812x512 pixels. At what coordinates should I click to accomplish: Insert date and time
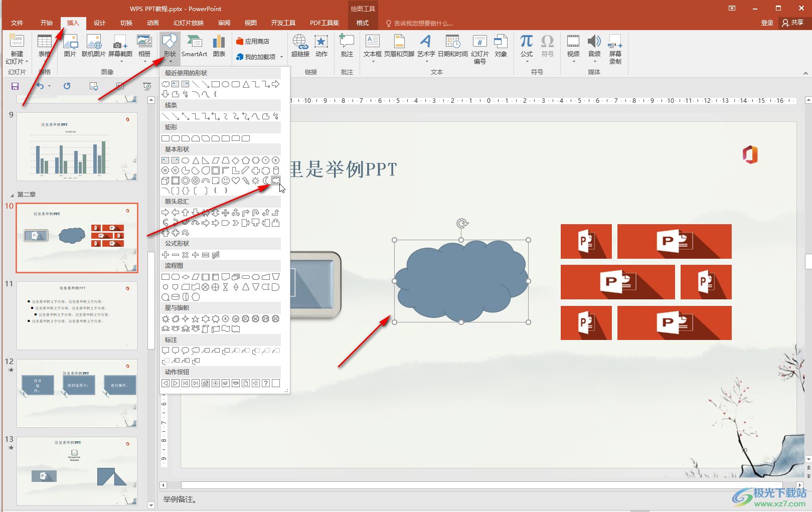[x=453, y=46]
